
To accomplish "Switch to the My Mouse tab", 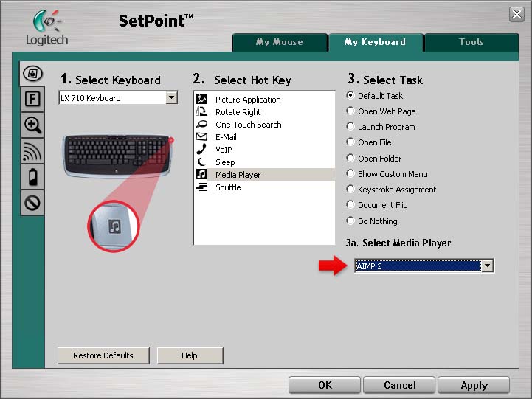I will point(279,42).
